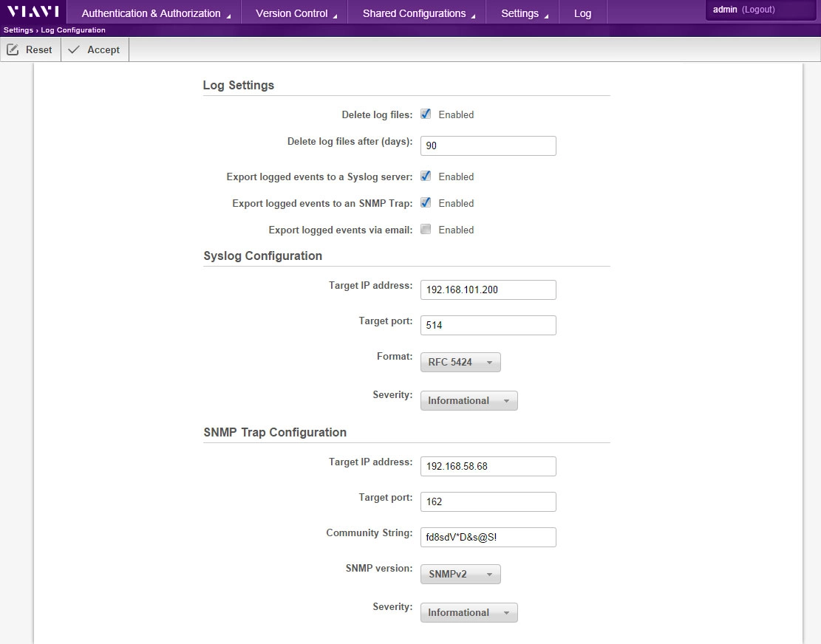Click the admin username text
Screen dimensions: 821x644
(x=725, y=10)
